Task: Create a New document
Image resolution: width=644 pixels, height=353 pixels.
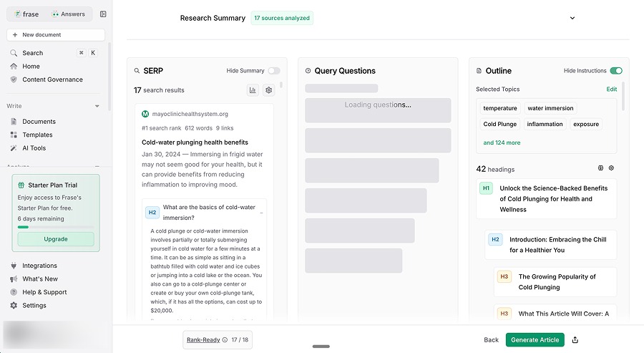Action: coord(56,35)
